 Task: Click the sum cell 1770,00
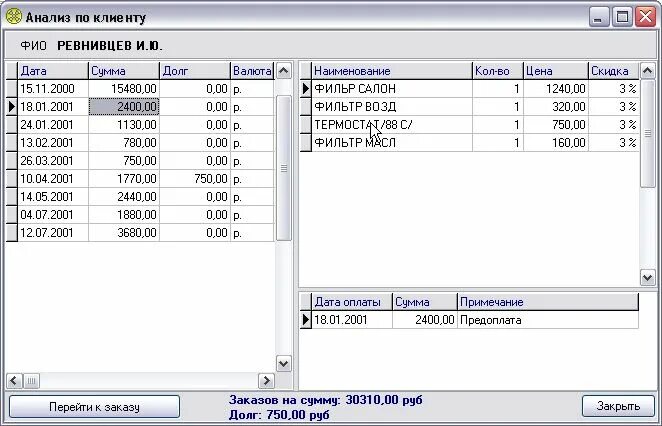click(124, 179)
